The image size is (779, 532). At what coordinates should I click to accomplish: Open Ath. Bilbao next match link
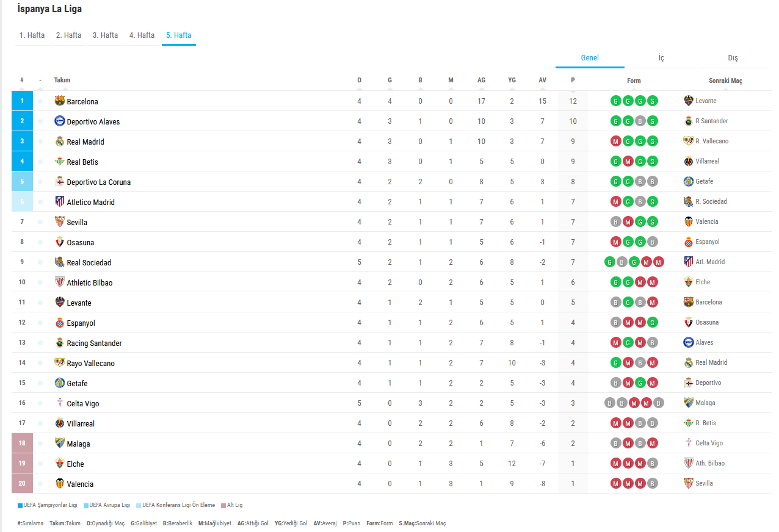[x=710, y=463]
